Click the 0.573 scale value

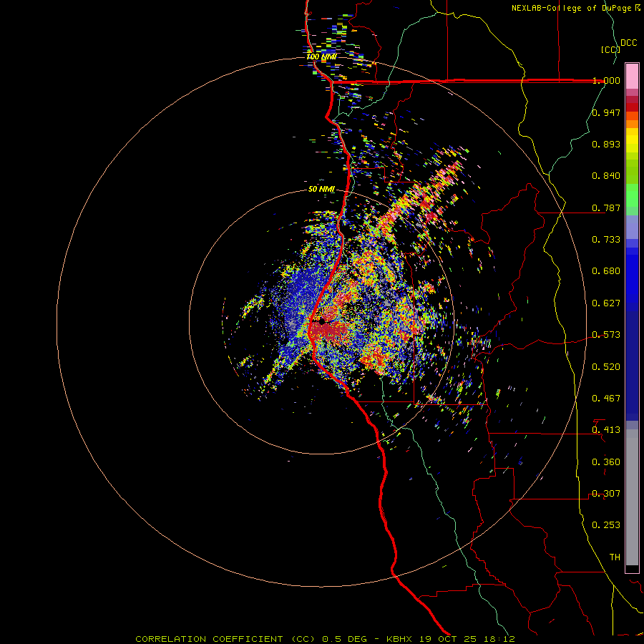(606, 335)
